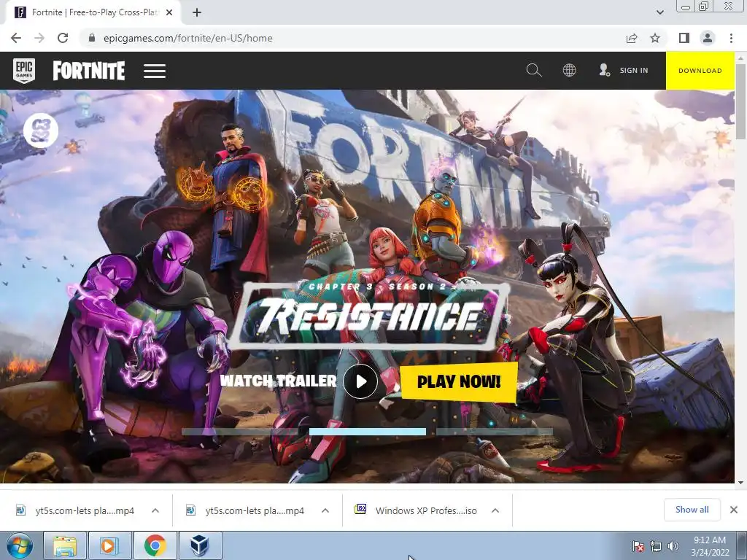The width and height of the screenshot is (747, 560).
Task: Open VirtualBox from taskbar
Action: coord(200,545)
